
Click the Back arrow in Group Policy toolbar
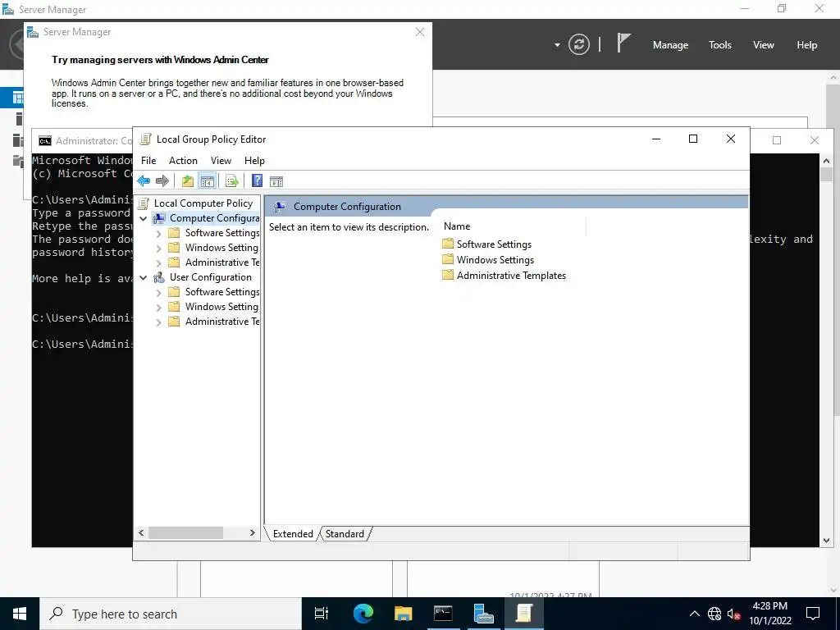(x=144, y=181)
